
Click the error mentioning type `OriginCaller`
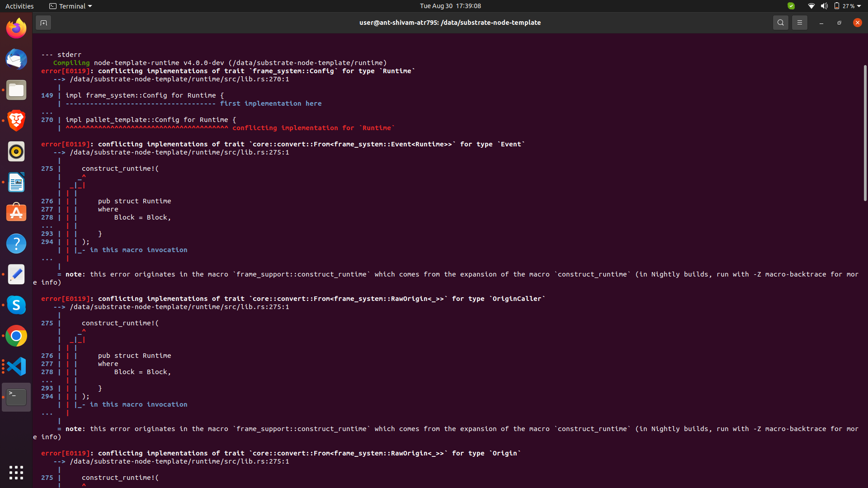[293, 299]
